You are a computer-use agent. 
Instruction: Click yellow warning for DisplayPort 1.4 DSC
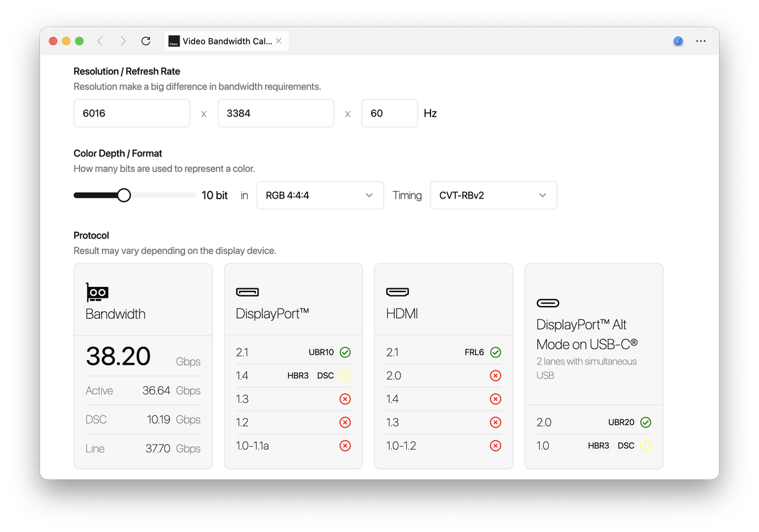point(345,376)
